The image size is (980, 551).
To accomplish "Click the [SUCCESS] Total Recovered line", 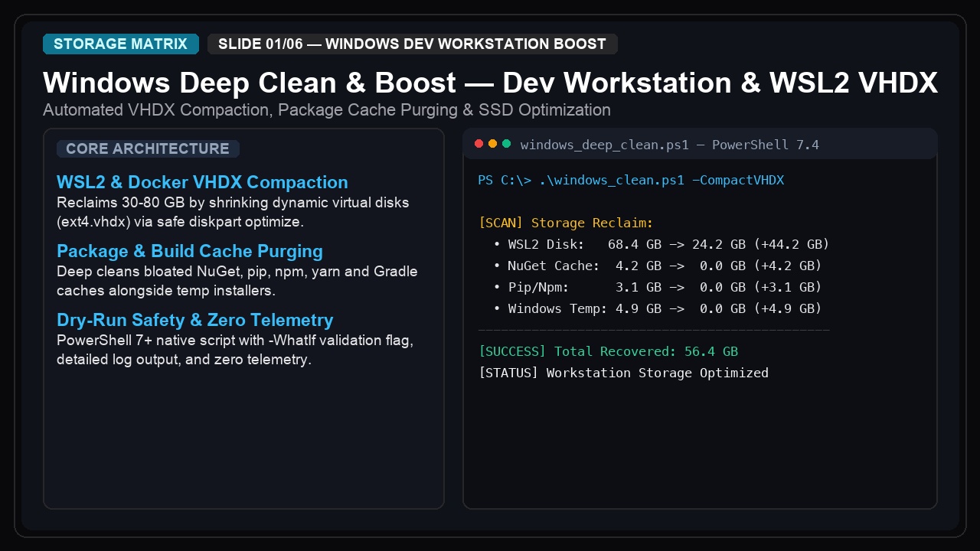I will pos(608,352).
